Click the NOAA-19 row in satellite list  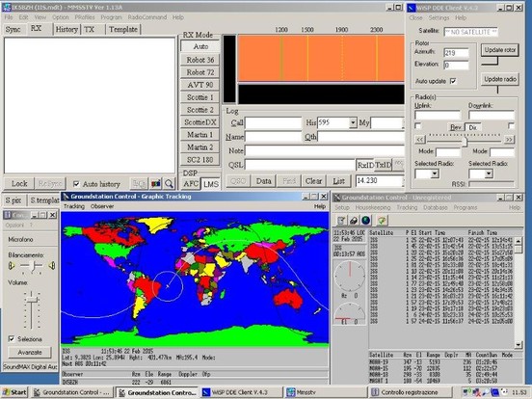pos(440,362)
